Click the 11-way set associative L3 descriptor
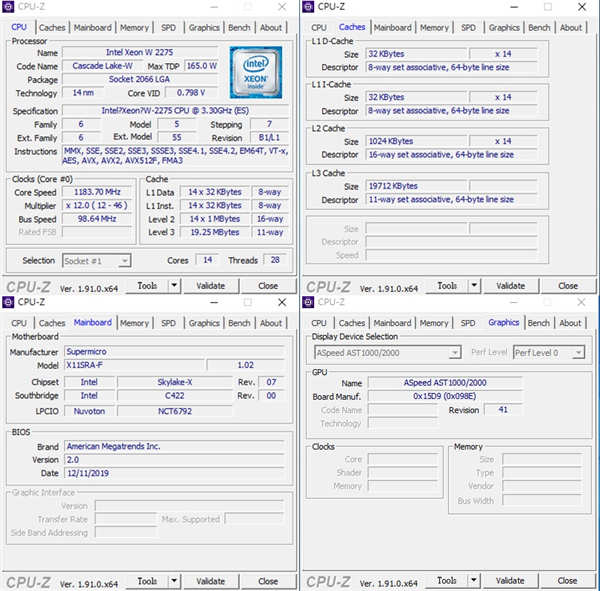 tap(452, 199)
